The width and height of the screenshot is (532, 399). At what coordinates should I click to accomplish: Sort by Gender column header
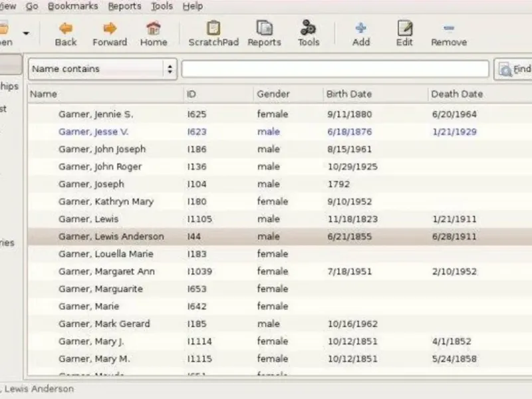(273, 94)
